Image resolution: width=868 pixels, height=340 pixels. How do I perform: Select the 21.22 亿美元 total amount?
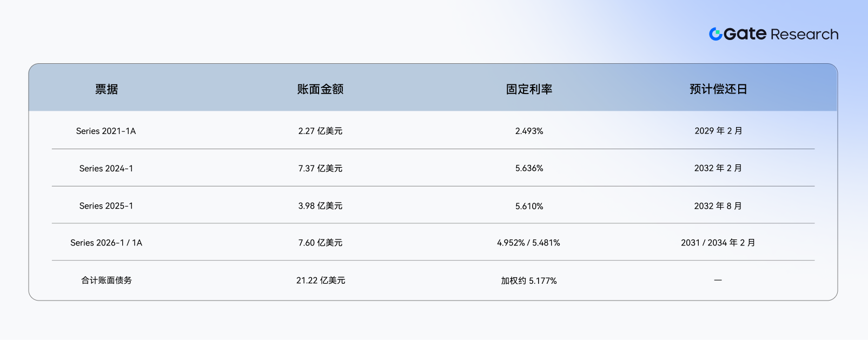pyautogui.click(x=321, y=281)
